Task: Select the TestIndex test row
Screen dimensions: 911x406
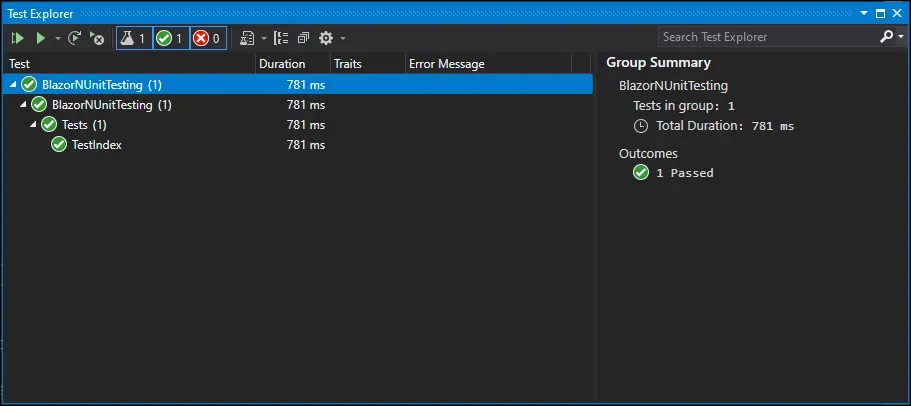Action: [298, 145]
